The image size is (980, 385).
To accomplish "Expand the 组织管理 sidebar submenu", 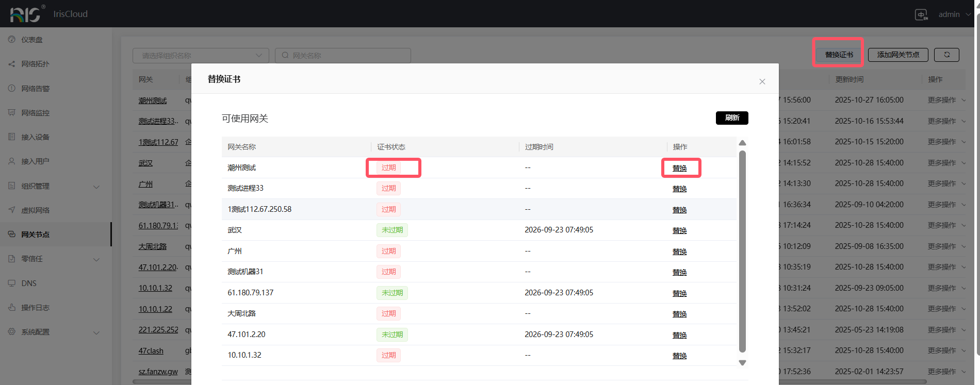I will pos(96,187).
